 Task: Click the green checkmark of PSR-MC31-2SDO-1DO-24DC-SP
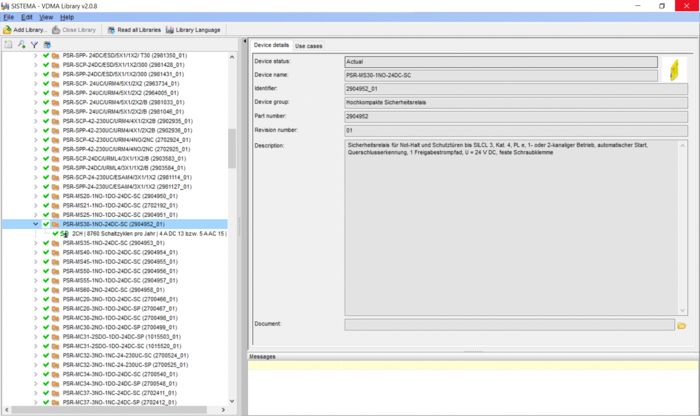46,337
